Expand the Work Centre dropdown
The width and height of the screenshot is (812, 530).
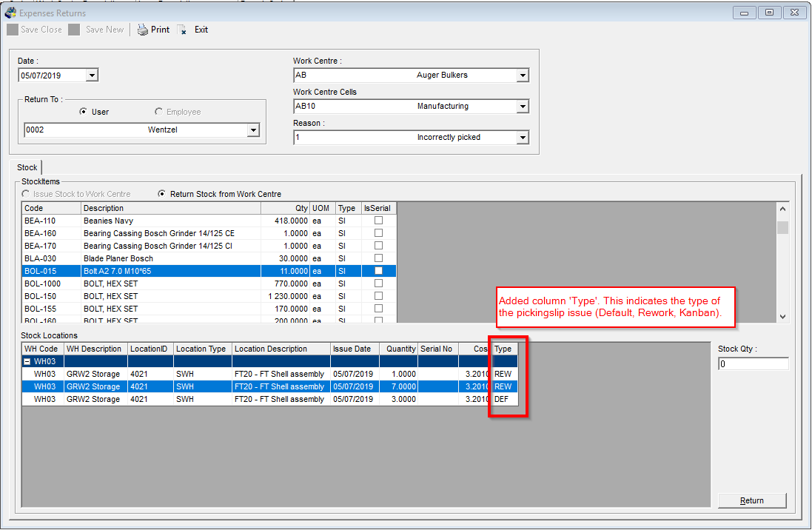click(523, 76)
